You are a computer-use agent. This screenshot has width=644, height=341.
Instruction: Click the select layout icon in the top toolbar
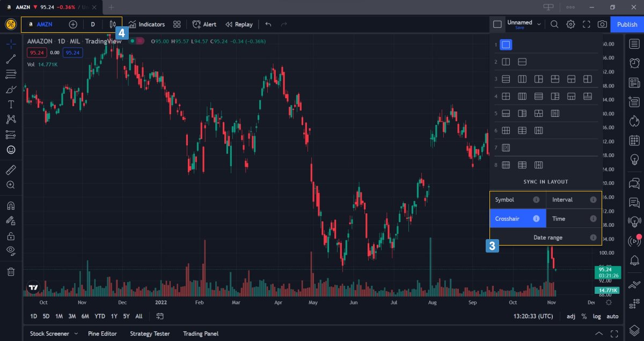[497, 24]
